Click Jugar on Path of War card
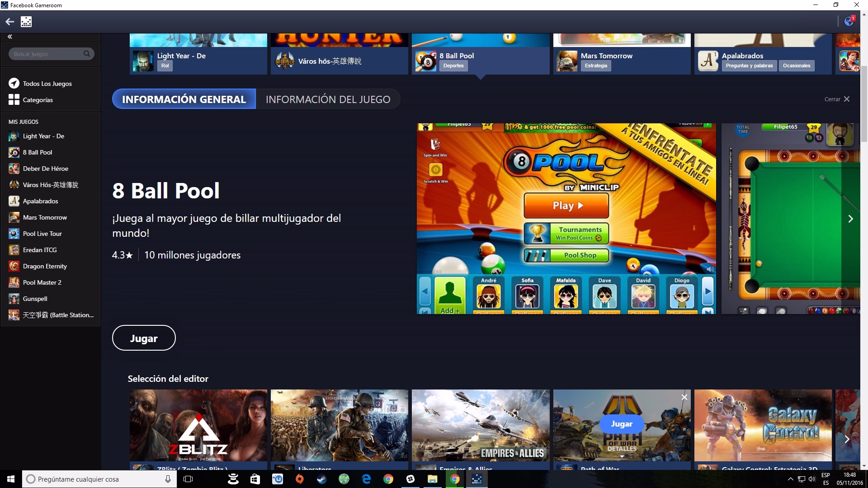 point(622,424)
